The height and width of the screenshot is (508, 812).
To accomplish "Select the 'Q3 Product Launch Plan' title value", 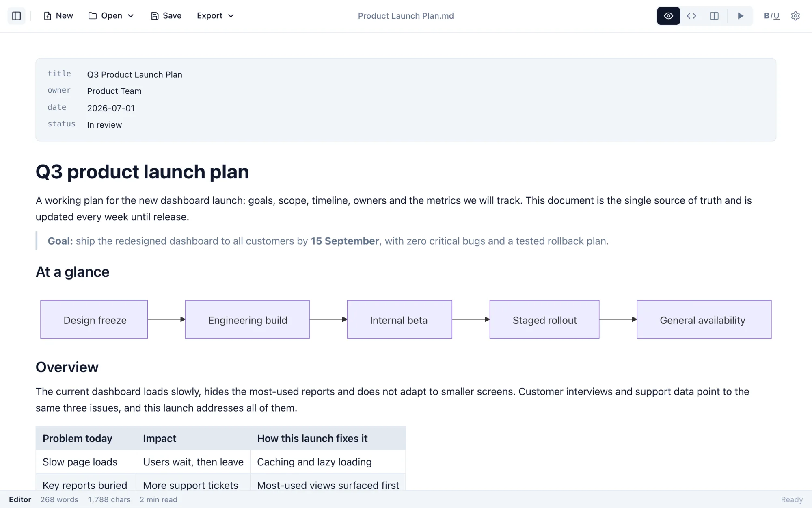I will coord(134,74).
